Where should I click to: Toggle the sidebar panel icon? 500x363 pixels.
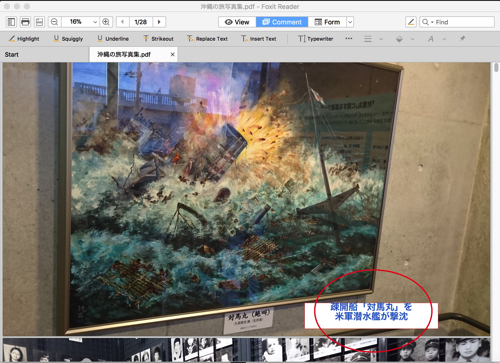pos(11,22)
